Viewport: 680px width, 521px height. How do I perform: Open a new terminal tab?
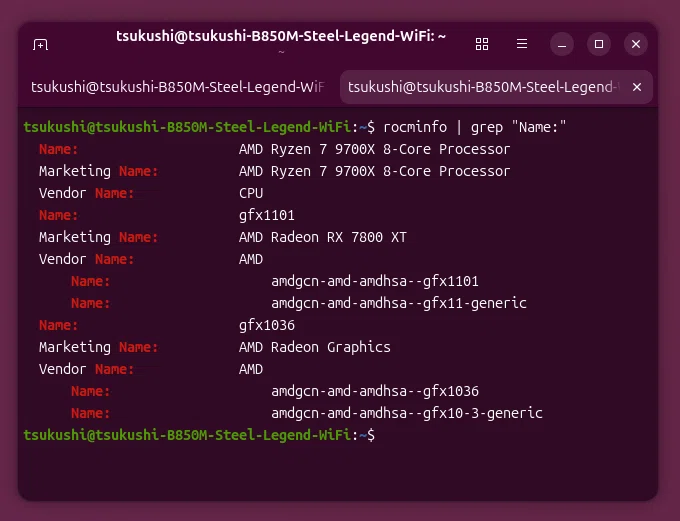coord(40,44)
